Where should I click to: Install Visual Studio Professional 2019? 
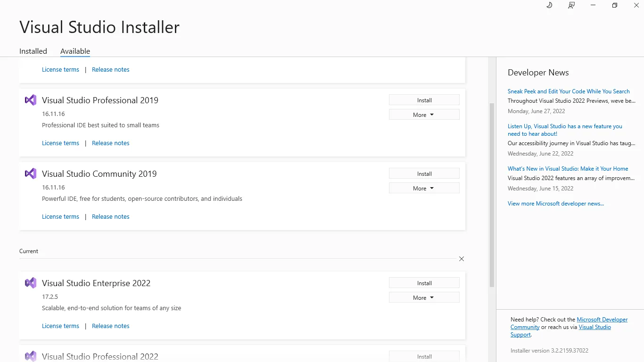pyautogui.click(x=424, y=100)
